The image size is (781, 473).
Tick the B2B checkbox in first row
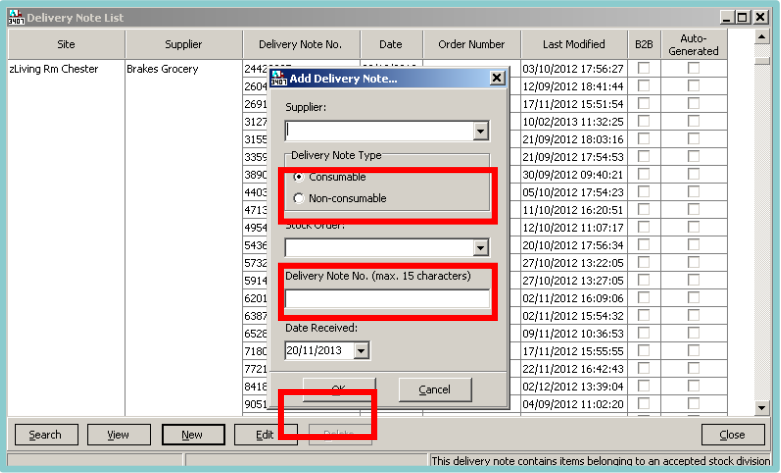pyautogui.click(x=643, y=68)
